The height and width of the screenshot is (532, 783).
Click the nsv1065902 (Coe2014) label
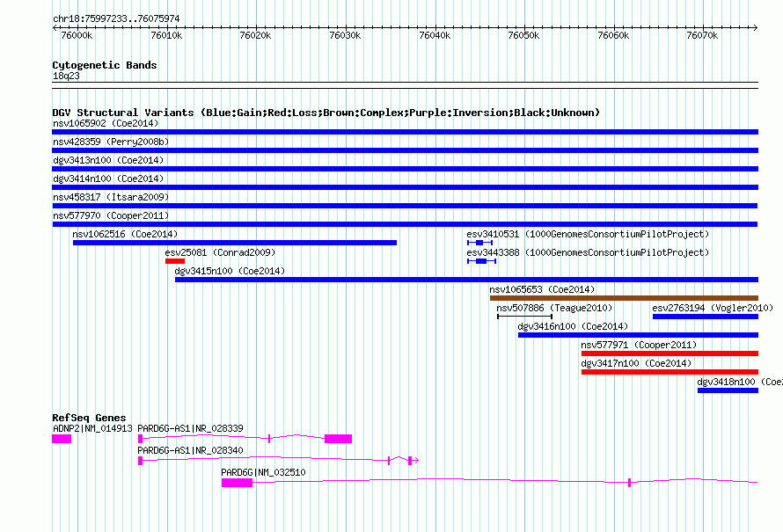pos(106,123)
